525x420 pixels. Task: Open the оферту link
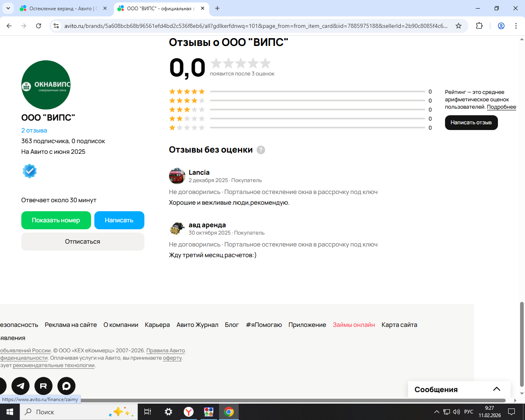tap(172, 358)
